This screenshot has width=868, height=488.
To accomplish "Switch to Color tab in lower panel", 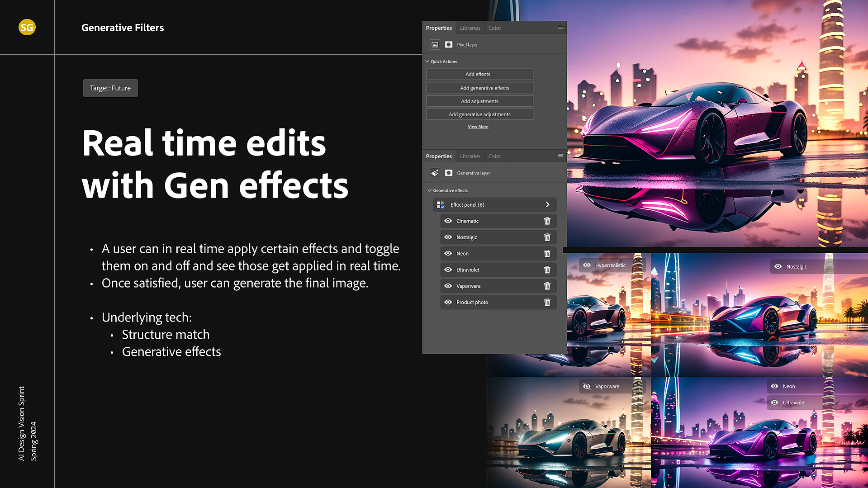I will [494, 156].
